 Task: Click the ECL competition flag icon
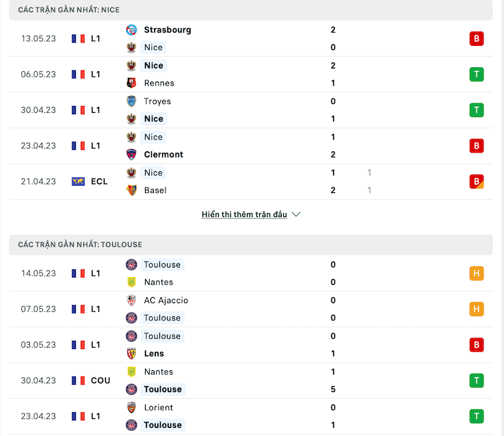click(78, 181)
